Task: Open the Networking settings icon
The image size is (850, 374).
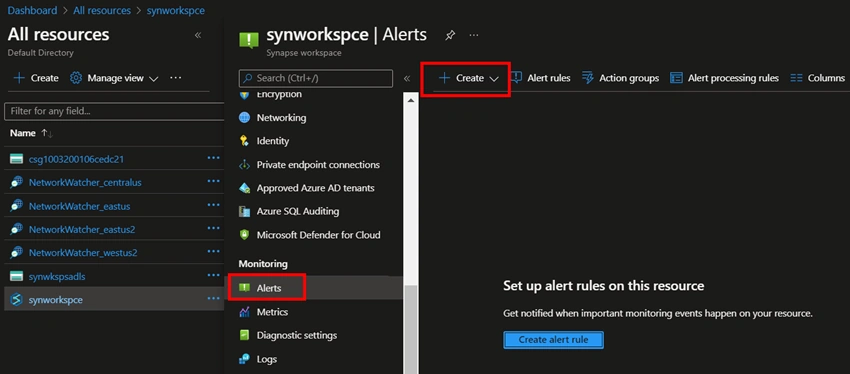Action: coord(244,118)
